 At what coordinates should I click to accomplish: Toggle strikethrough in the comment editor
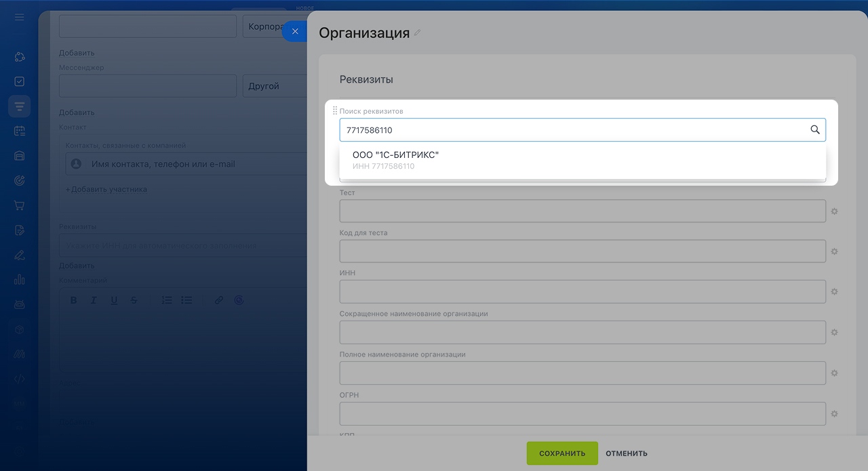point(134,300)
